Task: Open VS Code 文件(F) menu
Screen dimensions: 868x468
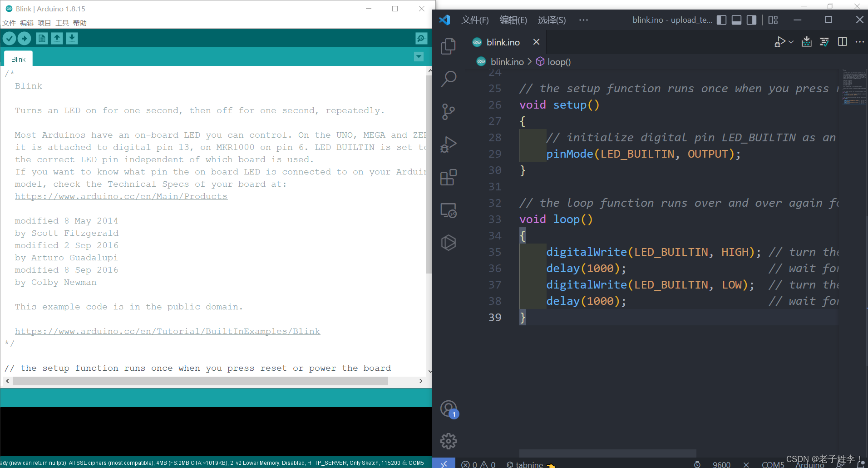Action: [475, 20]
